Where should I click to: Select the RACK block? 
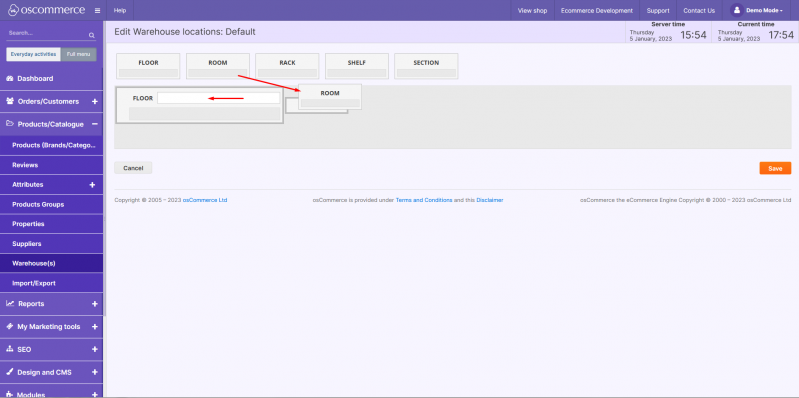pos(287,66)
